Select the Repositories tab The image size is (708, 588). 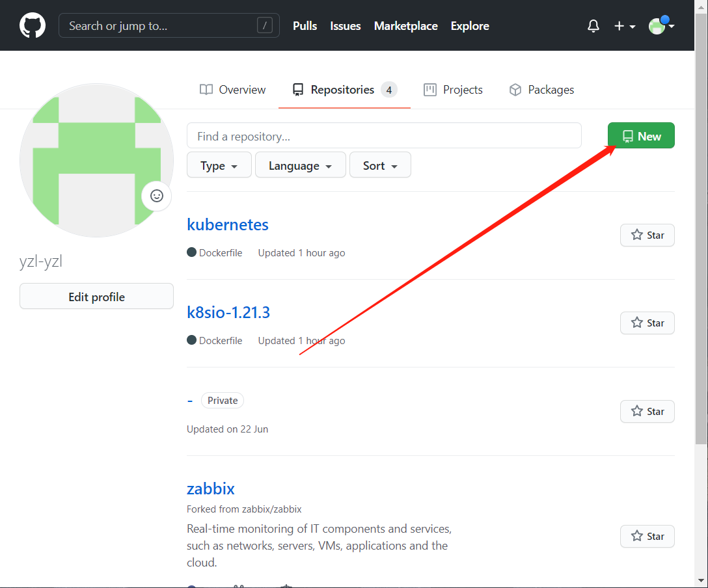pos(344,90)
